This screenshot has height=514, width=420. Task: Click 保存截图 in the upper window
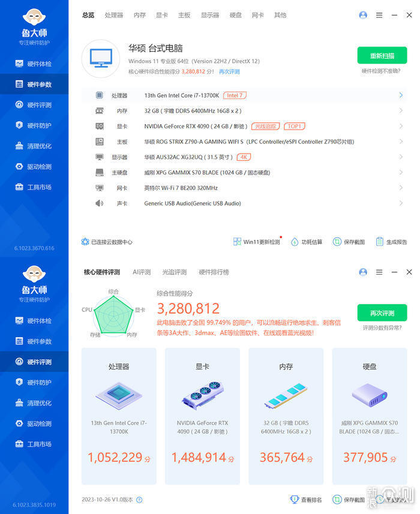pos(349,242)
